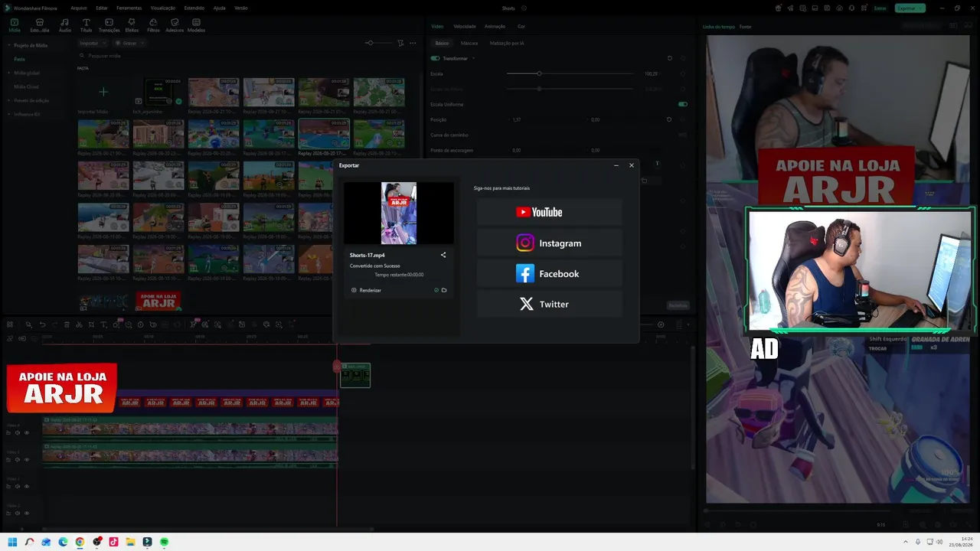Click the timeline undo icon

42,324
